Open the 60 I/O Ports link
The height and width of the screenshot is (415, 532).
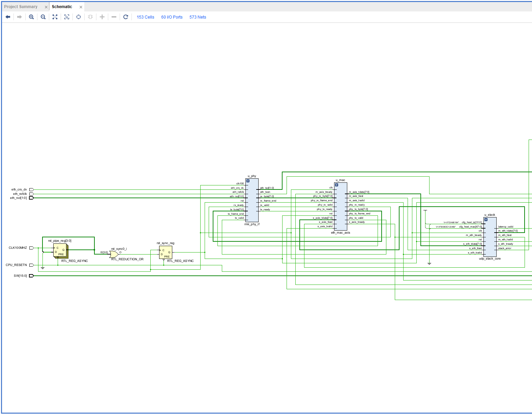point(172,17)
